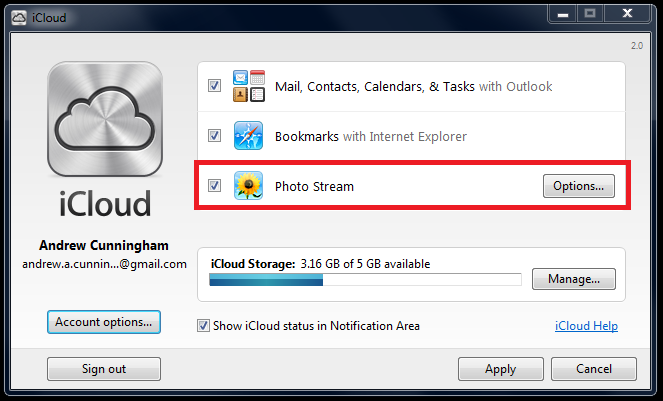Click the maximize button in title bar

pyautogui.click(x=590, y=14)
